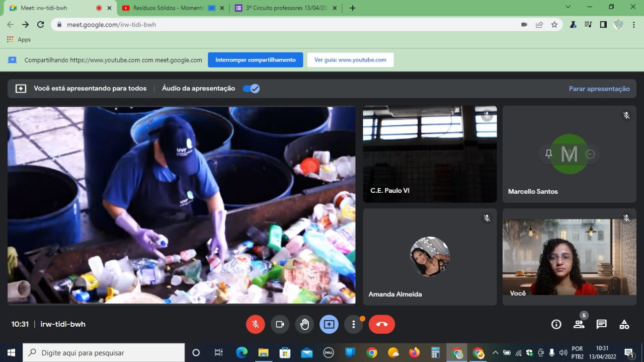Click the camera permission icon in address bar
The width and height of the screenshot is (644, 362).
524,24
